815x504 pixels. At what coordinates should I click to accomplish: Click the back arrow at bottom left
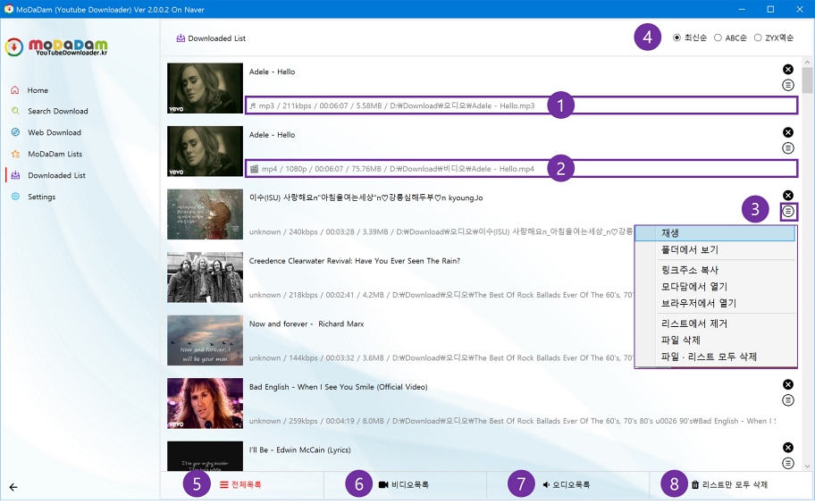[13, 487]
